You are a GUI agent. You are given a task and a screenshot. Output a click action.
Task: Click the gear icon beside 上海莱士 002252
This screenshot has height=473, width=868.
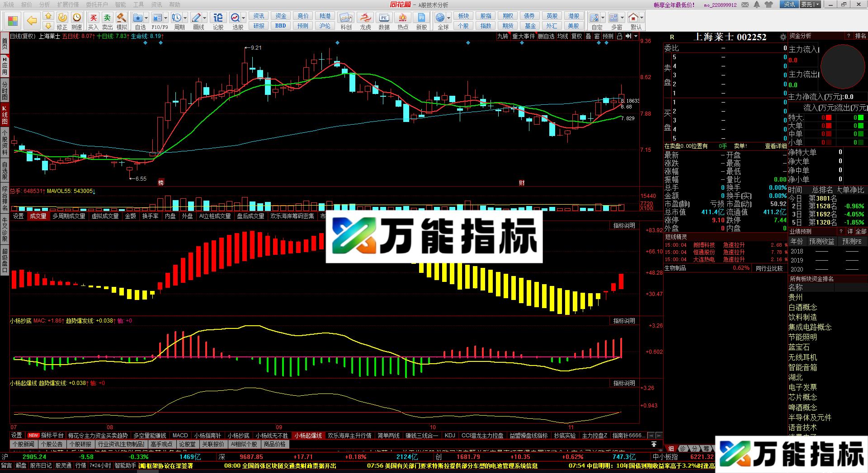point(783,37)
